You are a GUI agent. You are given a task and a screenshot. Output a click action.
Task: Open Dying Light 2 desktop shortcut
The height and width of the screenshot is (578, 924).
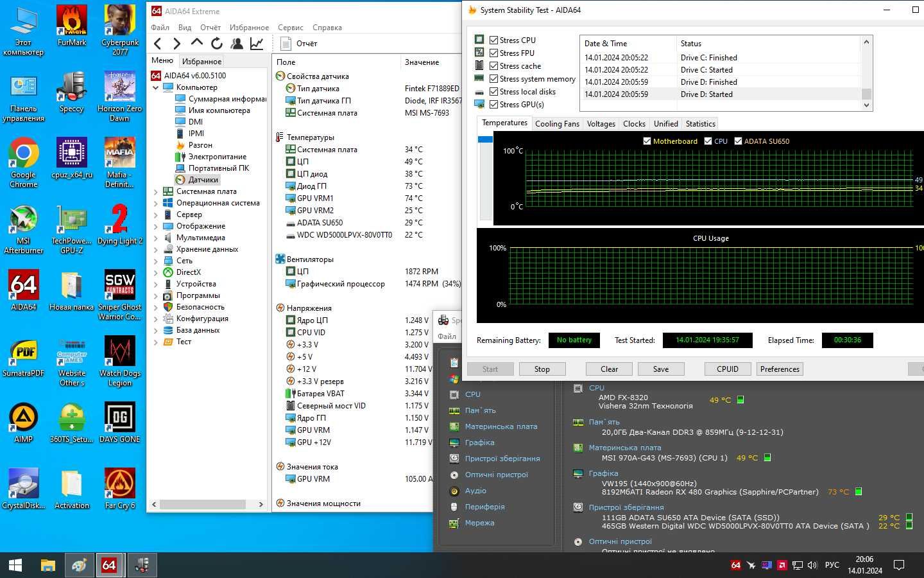(120, 225)
